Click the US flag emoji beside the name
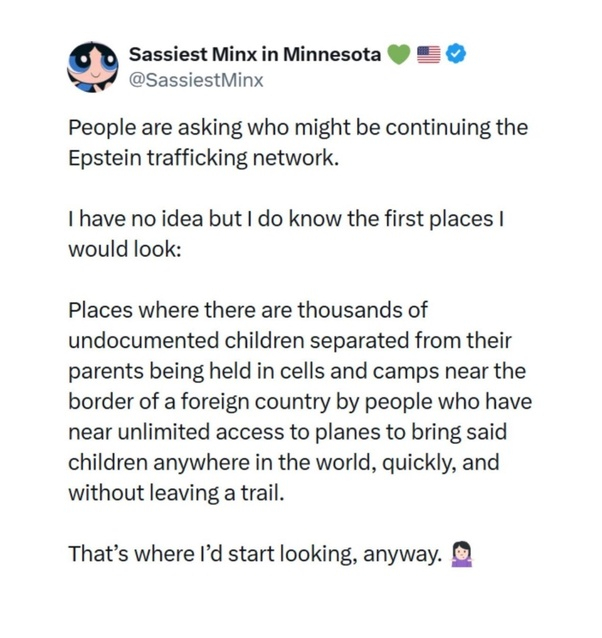Screen dimensions: 602x638 (x=428, y=55)
